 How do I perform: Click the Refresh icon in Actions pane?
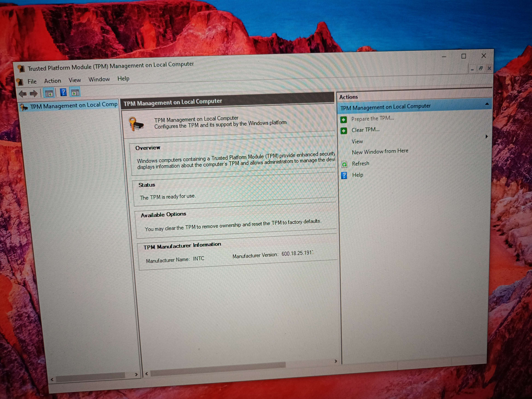coord(344,165)
